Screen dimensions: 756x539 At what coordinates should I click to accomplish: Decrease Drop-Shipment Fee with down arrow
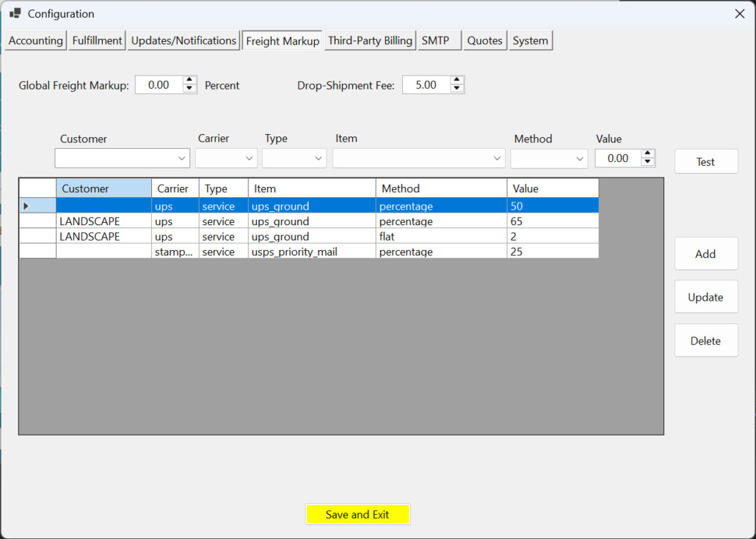pos(457,89)
